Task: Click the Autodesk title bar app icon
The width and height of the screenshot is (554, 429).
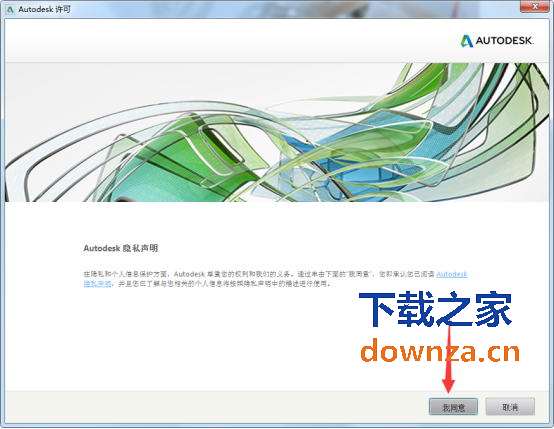Action: point(10,10)
